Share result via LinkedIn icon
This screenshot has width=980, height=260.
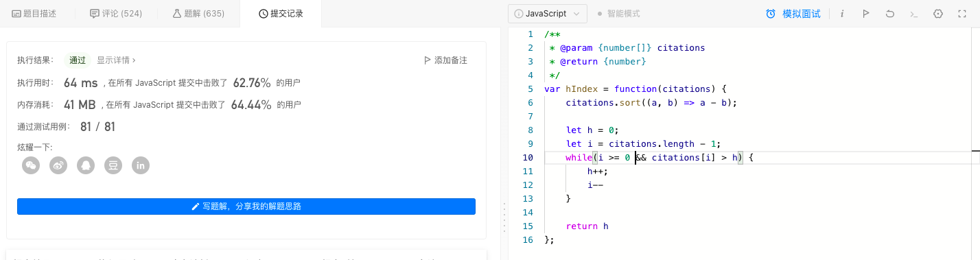pos(141,165)
